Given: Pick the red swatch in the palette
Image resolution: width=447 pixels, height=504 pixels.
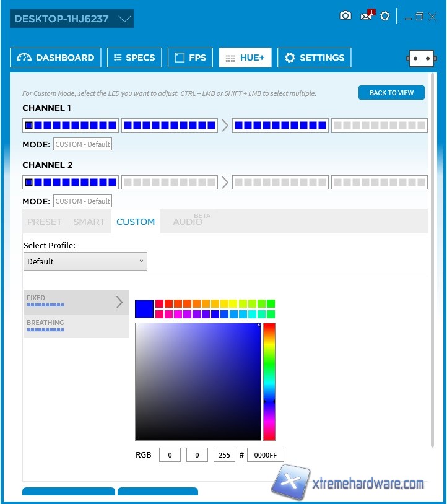Looking at the screenshot, I should [x=168, y=303].
